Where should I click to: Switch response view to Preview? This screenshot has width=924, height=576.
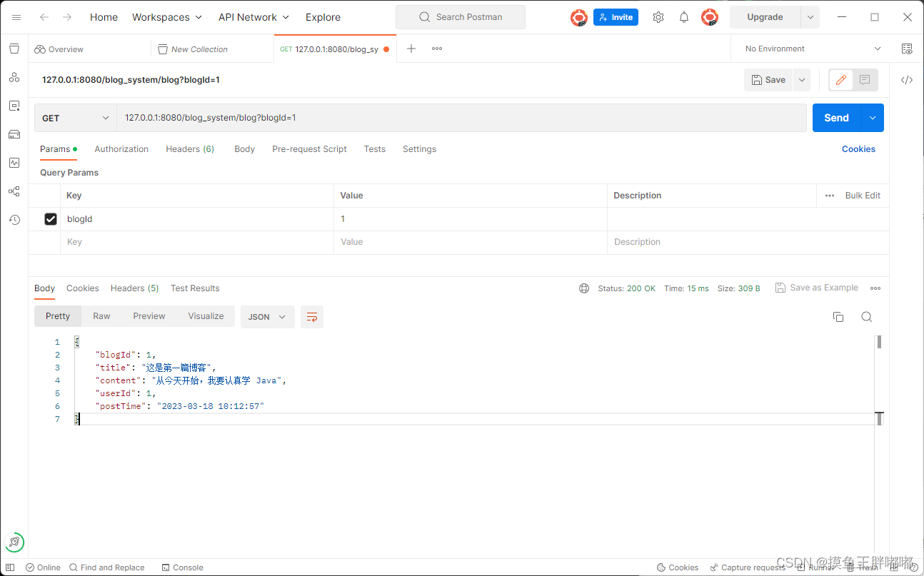[x=149, y=316]
